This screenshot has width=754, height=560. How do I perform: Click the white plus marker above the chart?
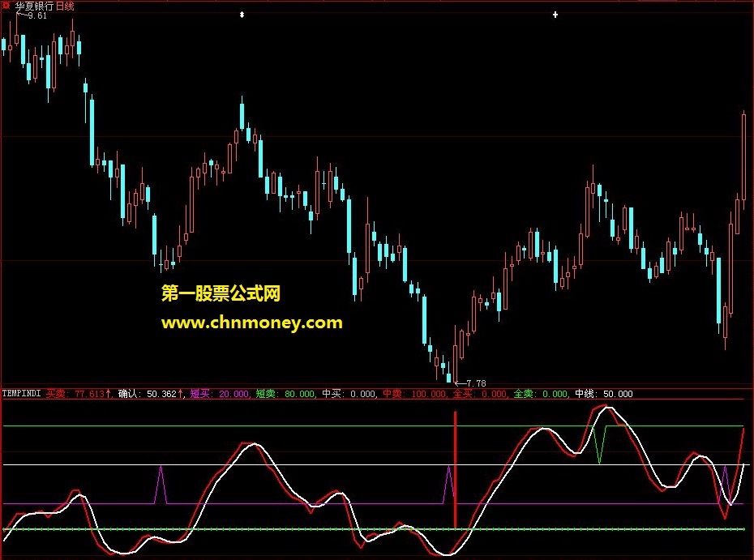point(555,15)
